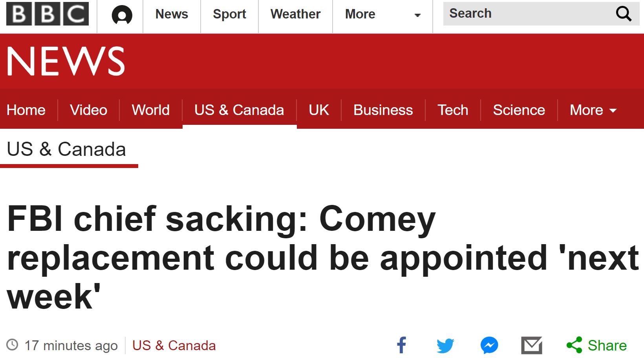Click the large NEWS banner title

pyautogui.click(x=66, y=61)
